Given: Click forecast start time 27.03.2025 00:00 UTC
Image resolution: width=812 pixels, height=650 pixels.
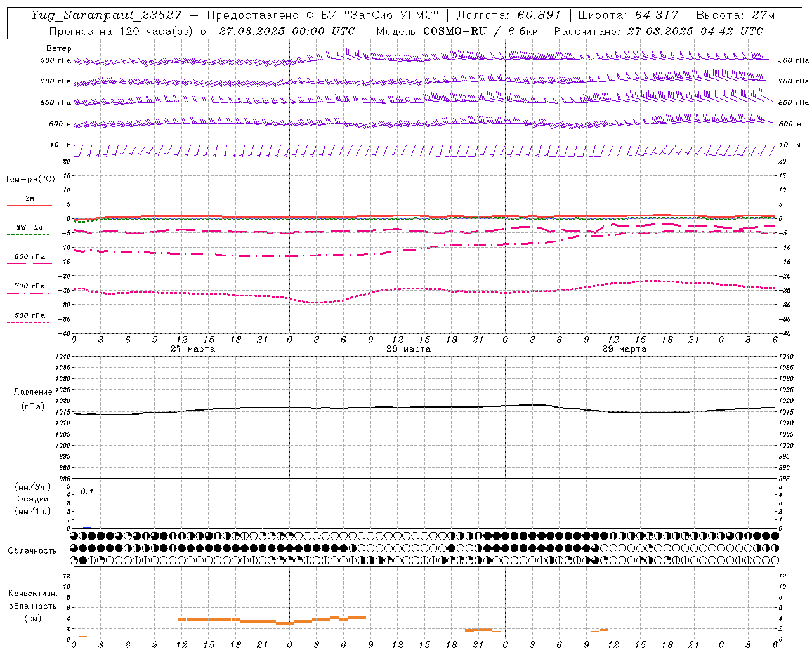Looking at the screenshot, I should 287,31.
